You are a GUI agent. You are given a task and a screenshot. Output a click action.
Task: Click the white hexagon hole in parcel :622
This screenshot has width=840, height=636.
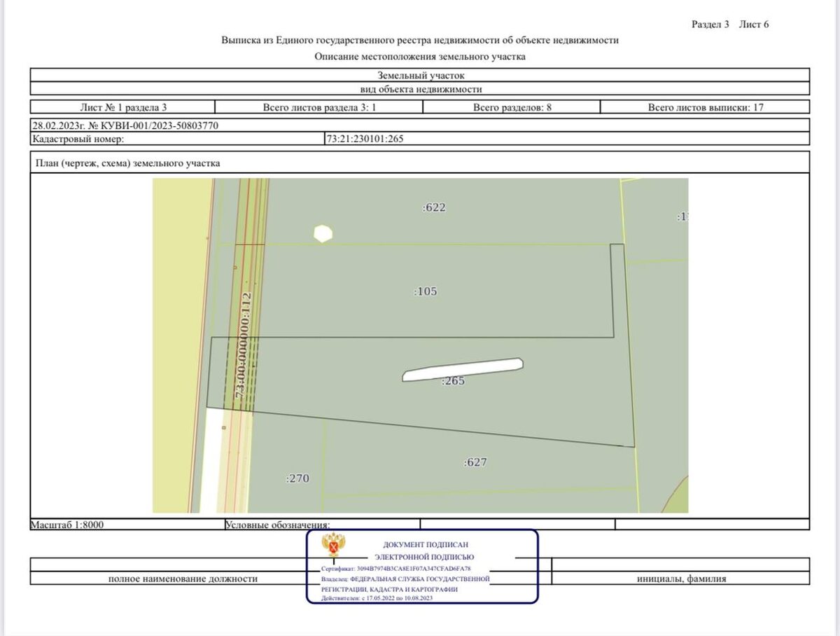tap(323, 233)
